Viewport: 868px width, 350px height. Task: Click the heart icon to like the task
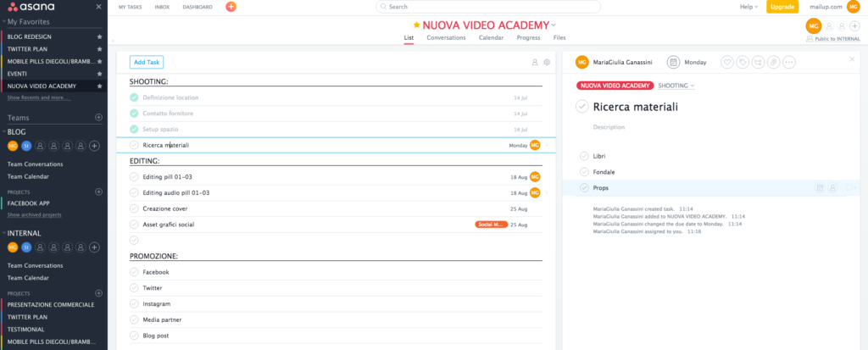click(x=726, y=63)
